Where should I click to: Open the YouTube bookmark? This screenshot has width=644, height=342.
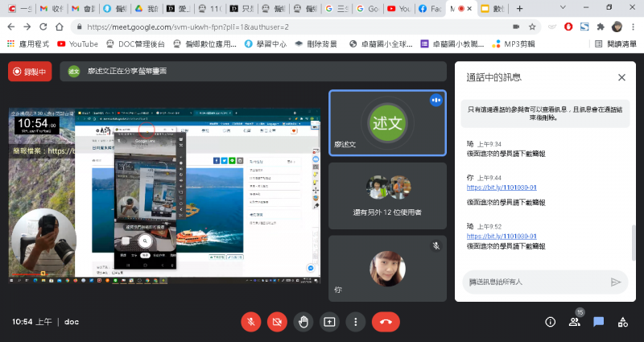click(77, 44)
